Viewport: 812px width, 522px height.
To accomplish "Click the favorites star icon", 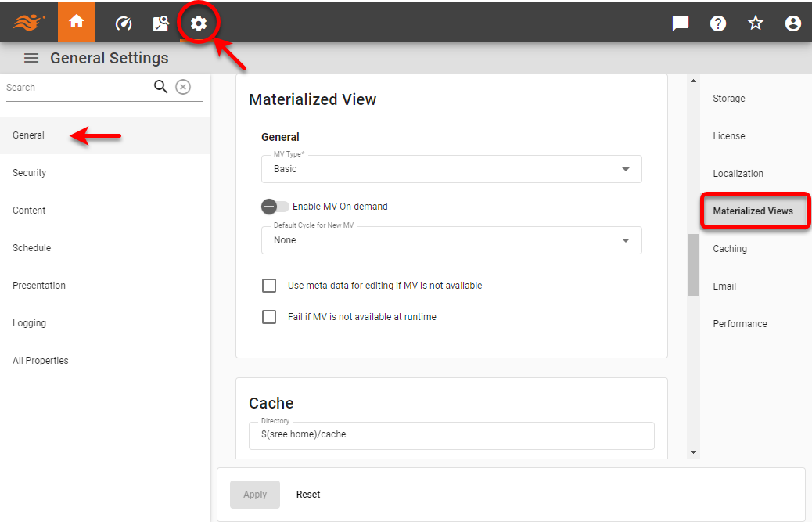I will [x=755, y=23].
